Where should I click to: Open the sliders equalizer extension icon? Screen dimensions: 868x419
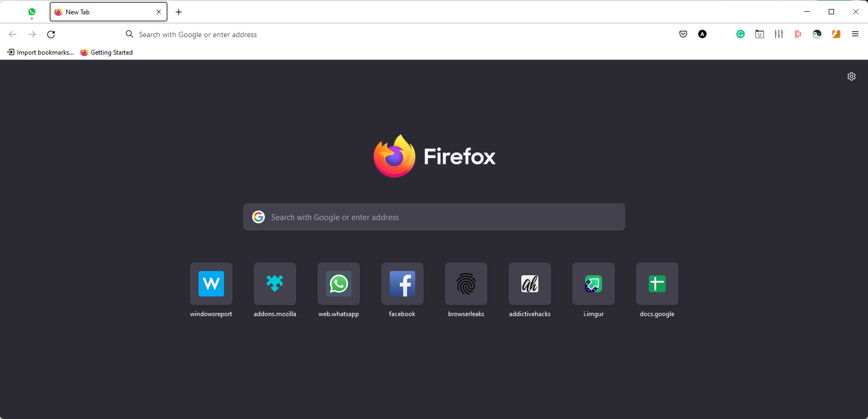tap(779, 34)
